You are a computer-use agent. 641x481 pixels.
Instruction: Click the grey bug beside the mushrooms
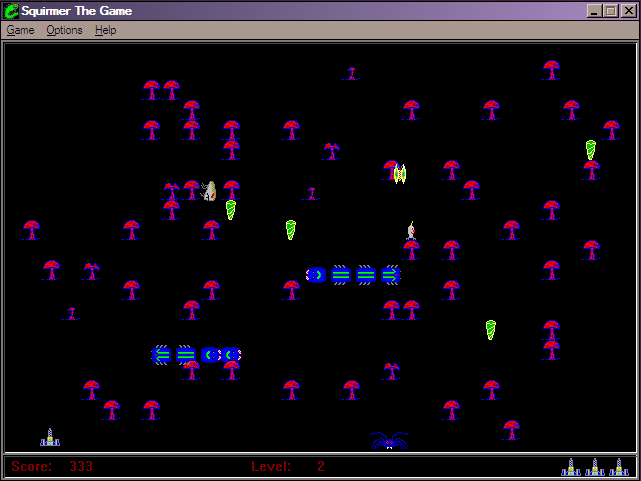[x=209, y=191]
